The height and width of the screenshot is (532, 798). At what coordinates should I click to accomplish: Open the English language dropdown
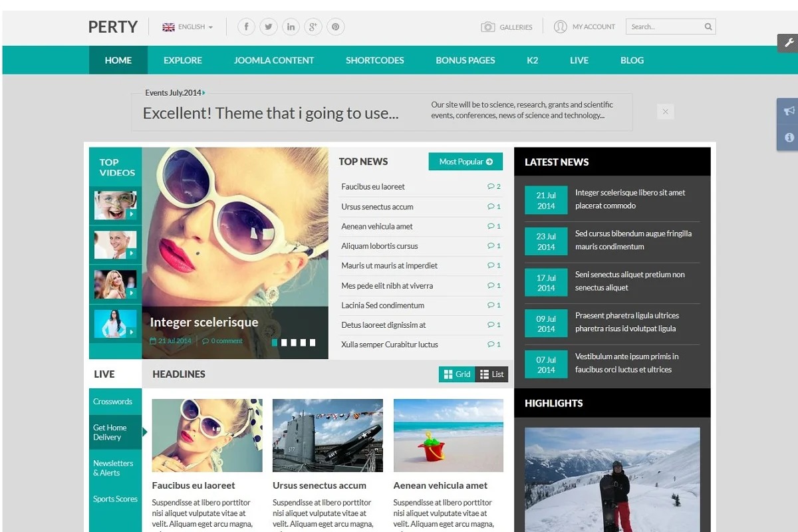pyautogui.click(x=188, y=27)
